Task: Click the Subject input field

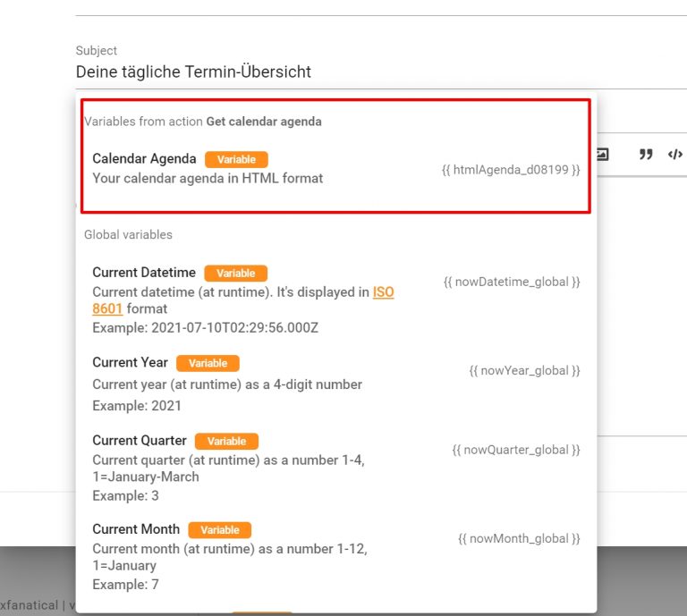Action: pos(381,72)
